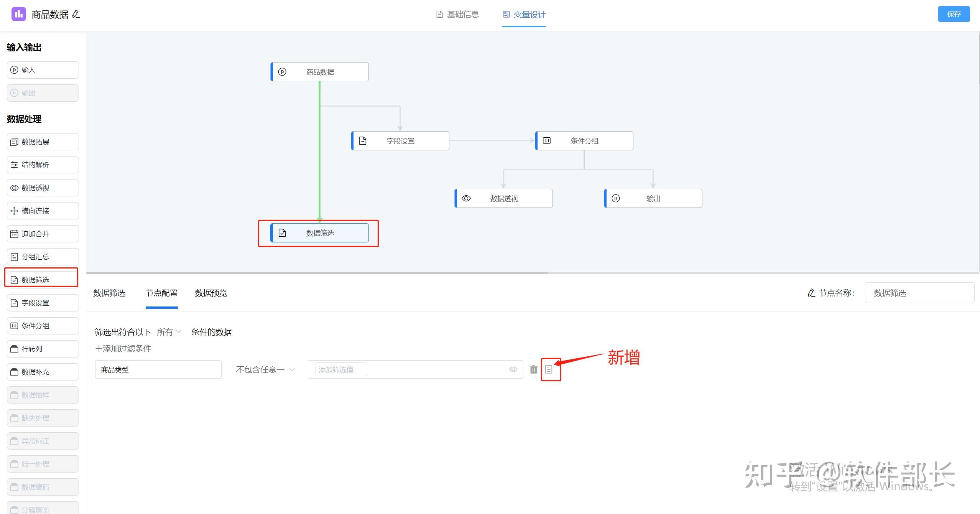This screenshot has width=980, height=514.
Task: Delete the filter row with the trash icon
Action: click(x=533, y=369)
